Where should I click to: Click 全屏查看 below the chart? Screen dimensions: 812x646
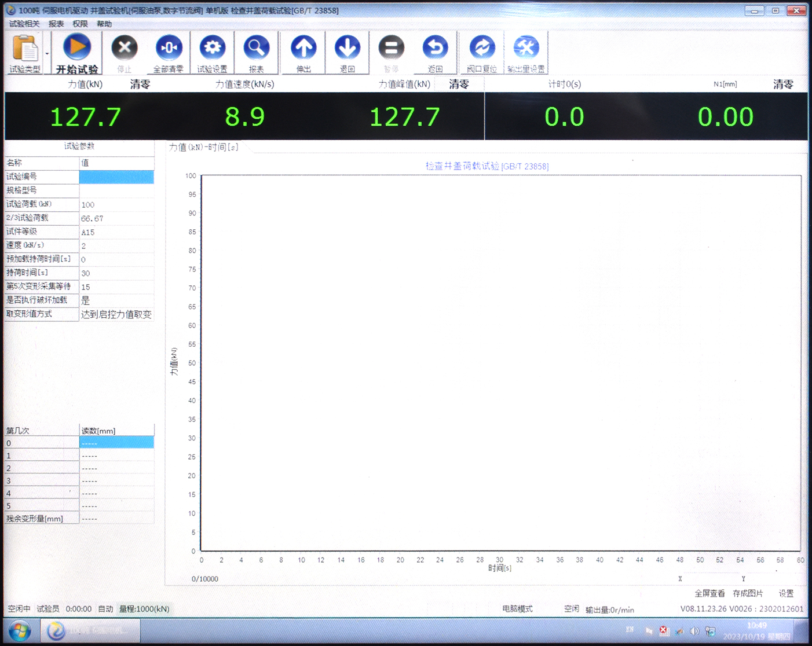tap(709, 593)
